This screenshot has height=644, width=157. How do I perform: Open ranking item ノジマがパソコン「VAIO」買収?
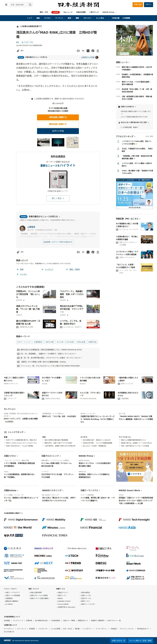tap(137, 142)
